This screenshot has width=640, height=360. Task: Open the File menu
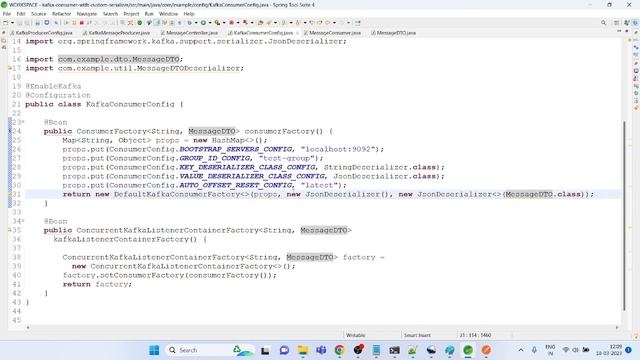(x=7, y=14)
